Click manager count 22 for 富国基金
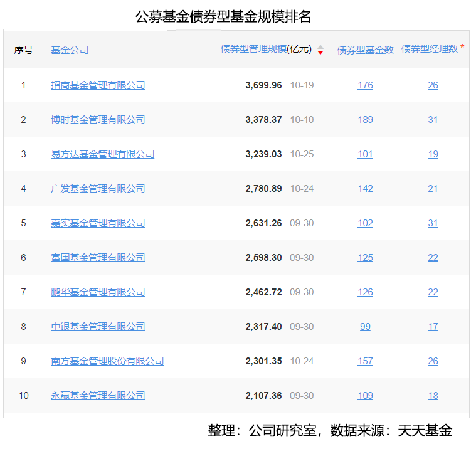This screenshot has width=476, height=454. [433, 258]
